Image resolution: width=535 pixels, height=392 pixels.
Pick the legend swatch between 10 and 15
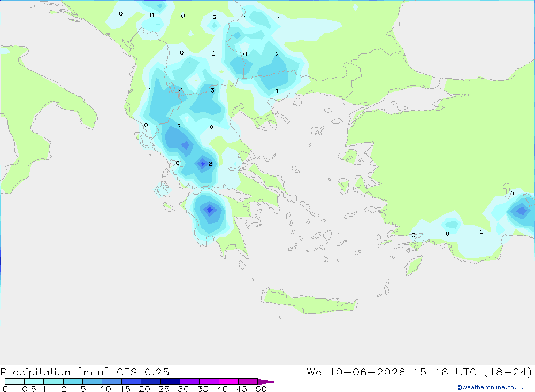point(112,381)
